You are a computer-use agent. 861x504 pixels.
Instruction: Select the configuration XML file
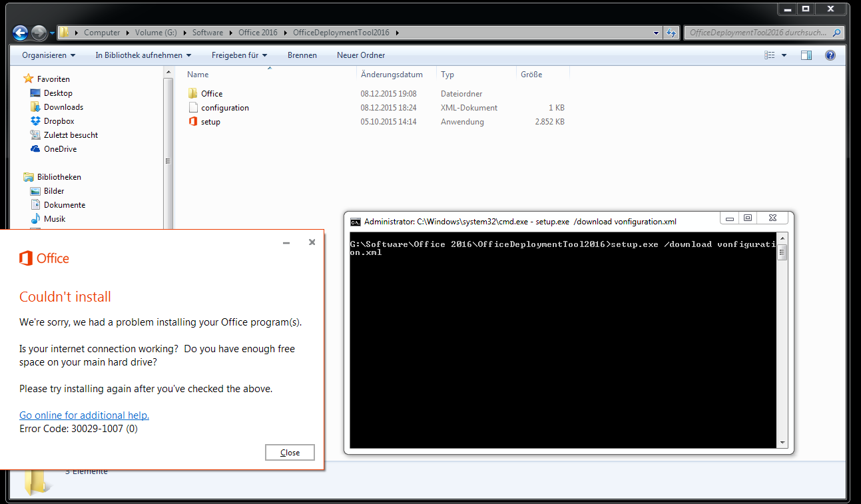(225, 108)
